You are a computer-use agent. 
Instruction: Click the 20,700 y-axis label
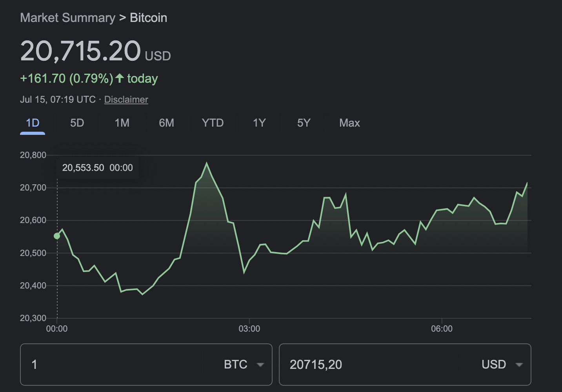pos(33,188)
